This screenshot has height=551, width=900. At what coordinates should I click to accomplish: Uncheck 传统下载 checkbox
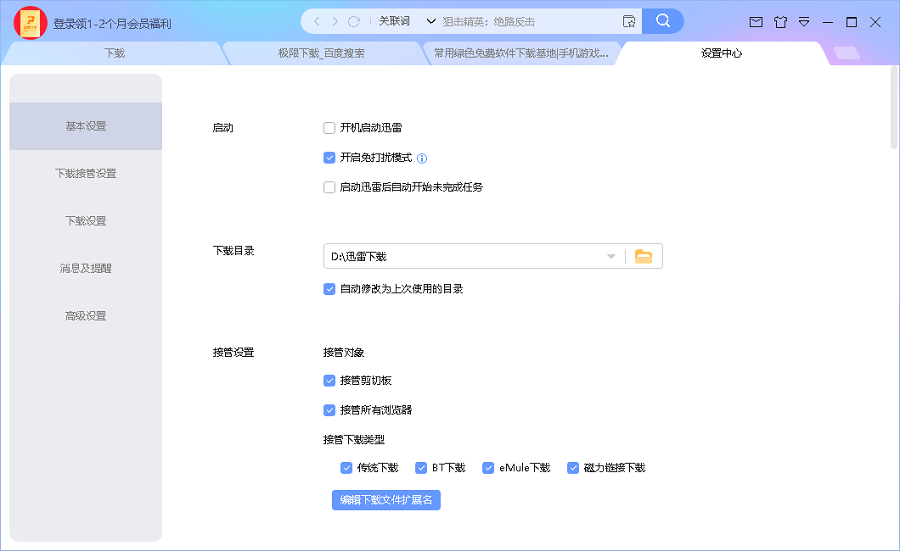pyautogui.click(x=346, y=468)
